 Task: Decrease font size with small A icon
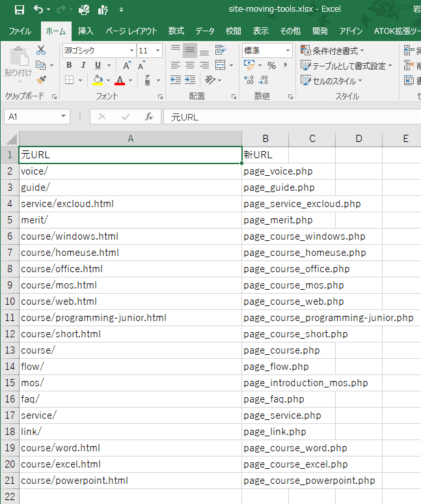pos(141,65)
